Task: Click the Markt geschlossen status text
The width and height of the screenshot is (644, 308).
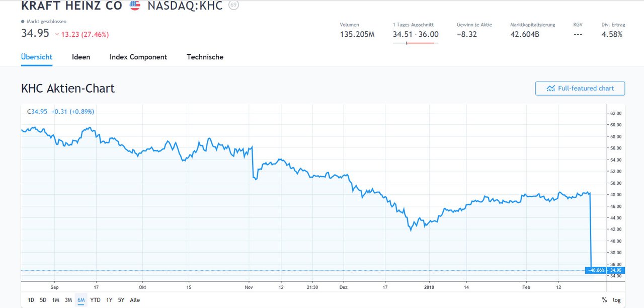Action: pos(46,22)
